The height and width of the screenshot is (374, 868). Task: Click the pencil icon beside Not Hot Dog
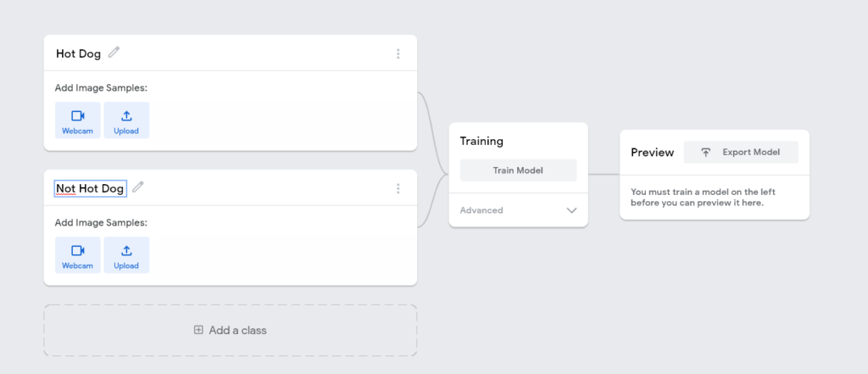click(x=138, y=187)
